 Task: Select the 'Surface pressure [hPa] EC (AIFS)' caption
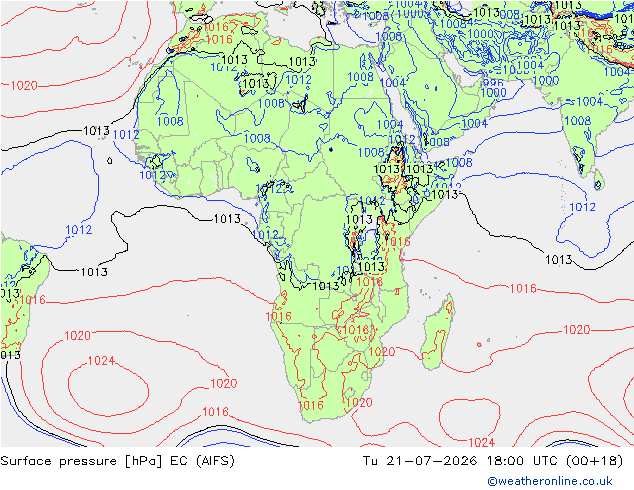click(117, 461)
